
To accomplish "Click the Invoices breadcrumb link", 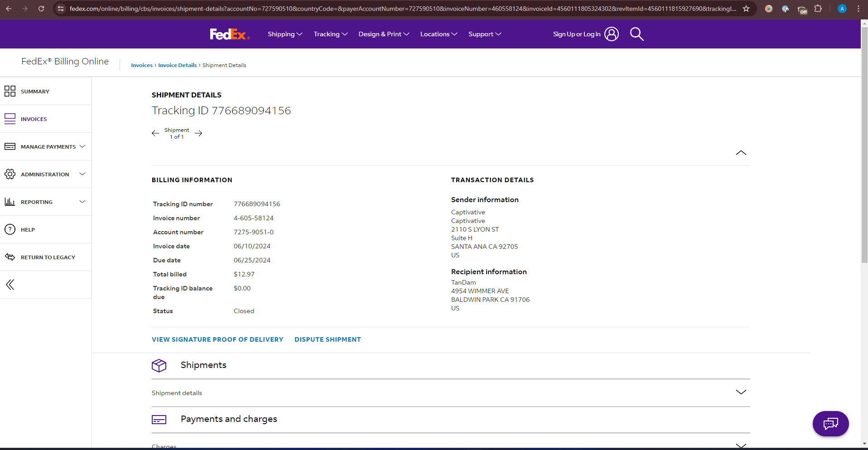I will (142, 65).
